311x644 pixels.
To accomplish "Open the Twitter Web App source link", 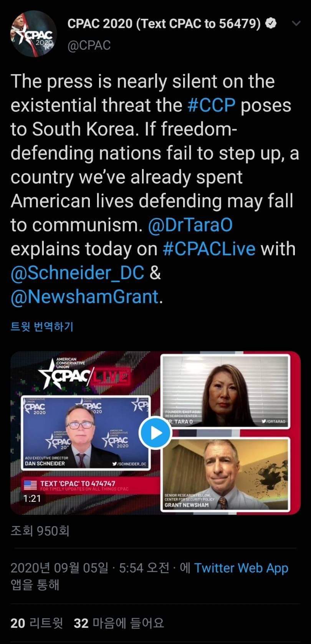I will [241, 568].
